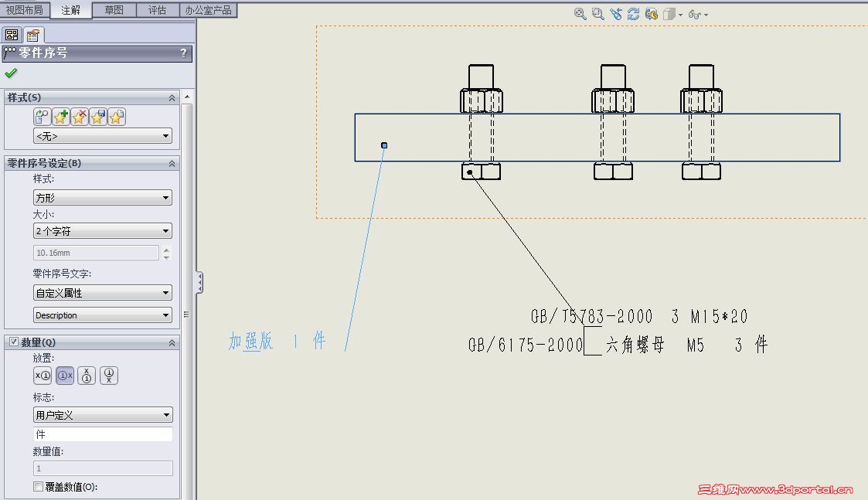
Task: Add a new style favorite
Action: tap(61, 117)
